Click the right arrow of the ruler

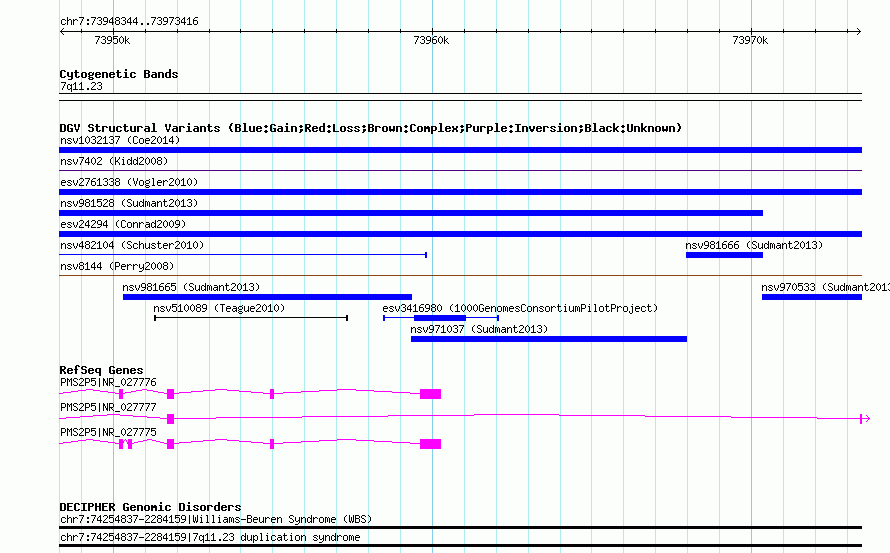858,32
